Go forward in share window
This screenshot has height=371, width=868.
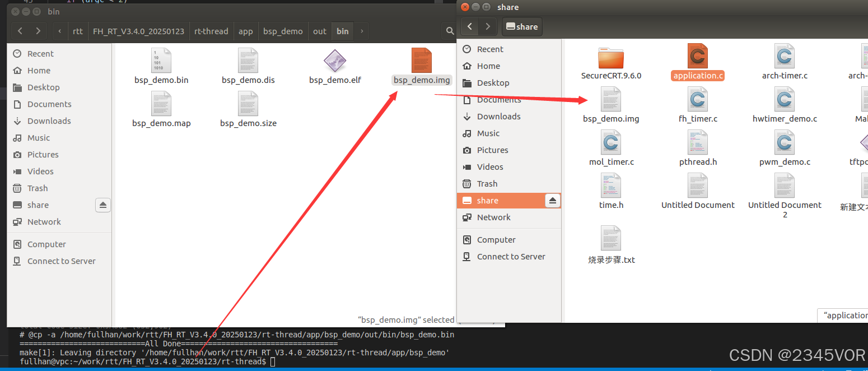(488, 26)
